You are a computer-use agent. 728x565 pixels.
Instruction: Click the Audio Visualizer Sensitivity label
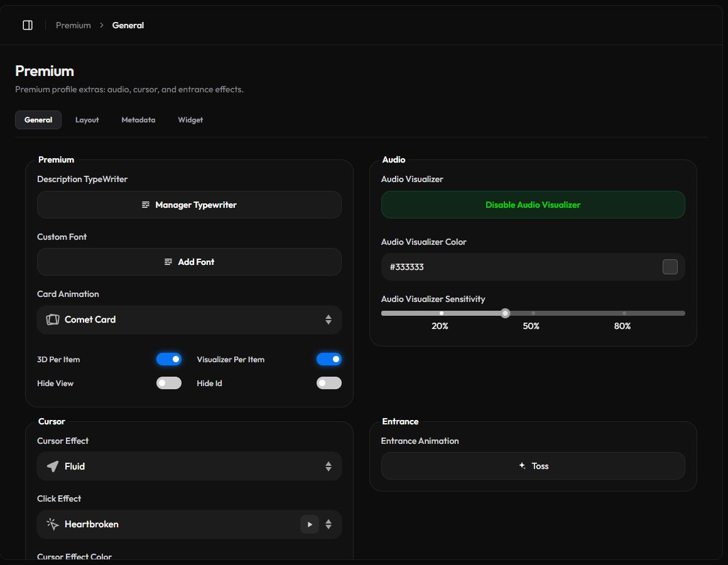[x=433, y=299]
